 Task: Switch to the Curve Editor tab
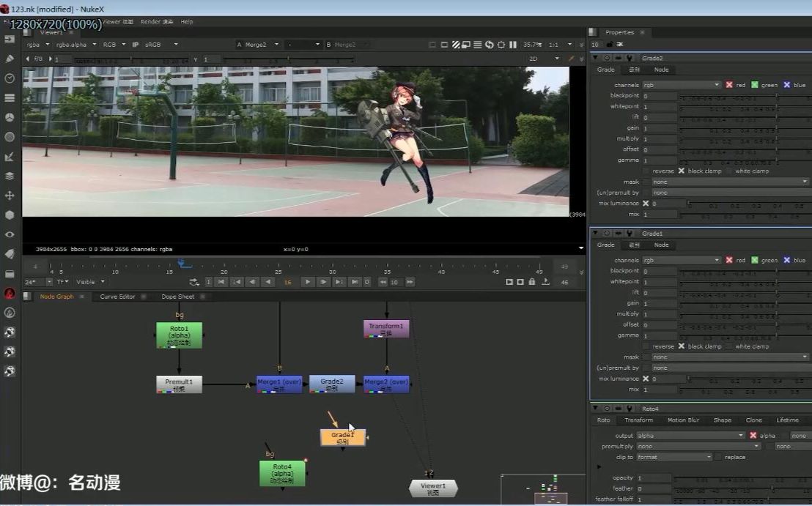click(x=117, y=297)
